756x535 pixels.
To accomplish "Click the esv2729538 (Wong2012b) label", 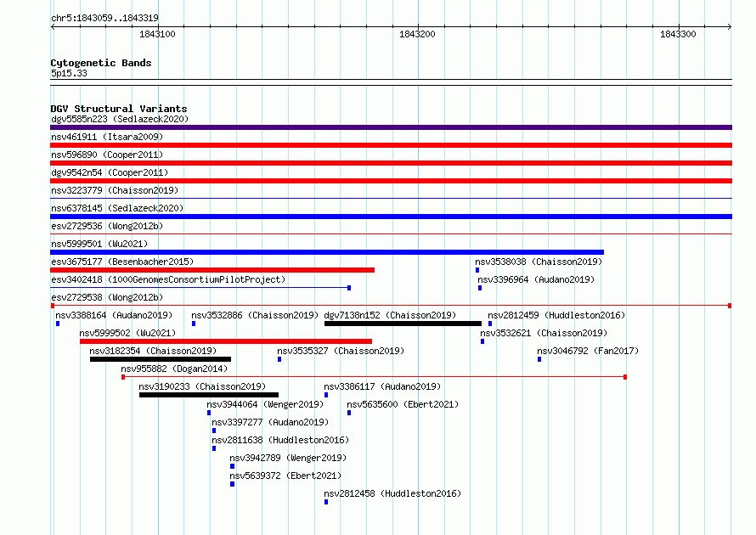I will coord(107,297).
